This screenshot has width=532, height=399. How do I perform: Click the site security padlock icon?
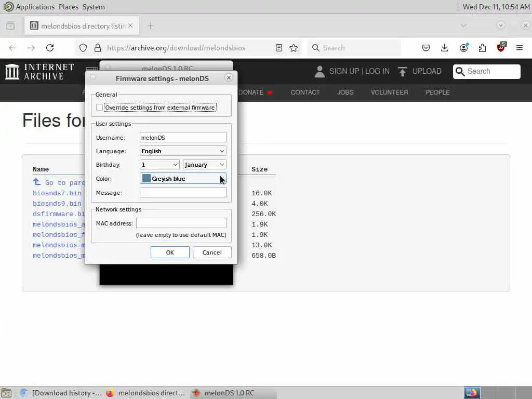point(98,48)
